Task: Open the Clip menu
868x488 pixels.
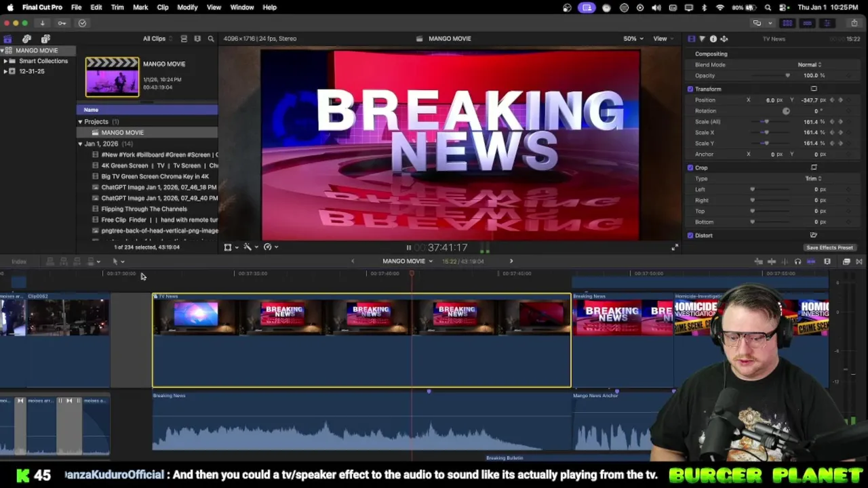Action: pyautogui.click(x=163, y=7)
